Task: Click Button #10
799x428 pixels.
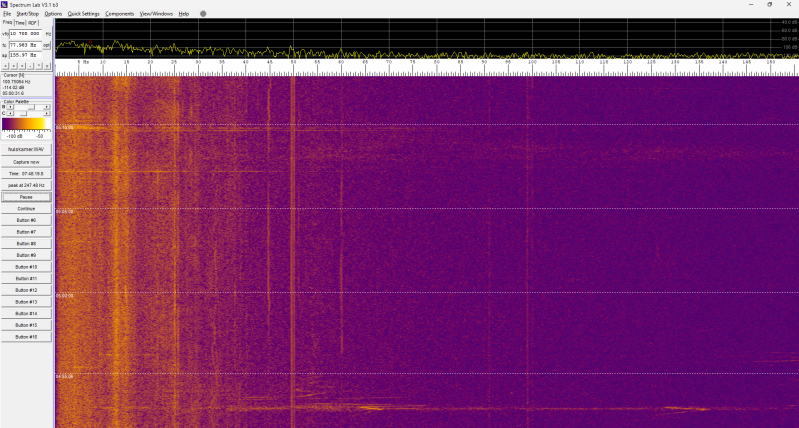Action: click(x=26, y=267)
